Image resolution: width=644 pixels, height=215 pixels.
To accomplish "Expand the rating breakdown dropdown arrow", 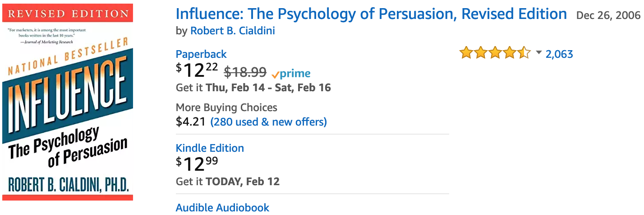I will [x=538, y=53].
